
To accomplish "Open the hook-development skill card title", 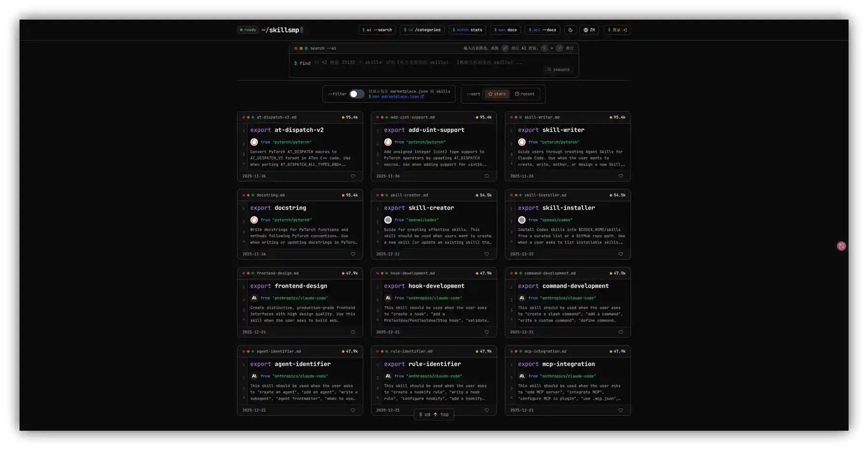I will click(436, 286).
